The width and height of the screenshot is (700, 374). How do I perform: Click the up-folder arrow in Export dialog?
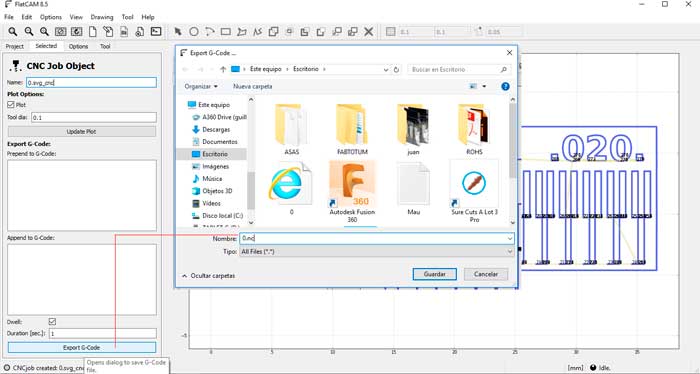tap(223, 70)
